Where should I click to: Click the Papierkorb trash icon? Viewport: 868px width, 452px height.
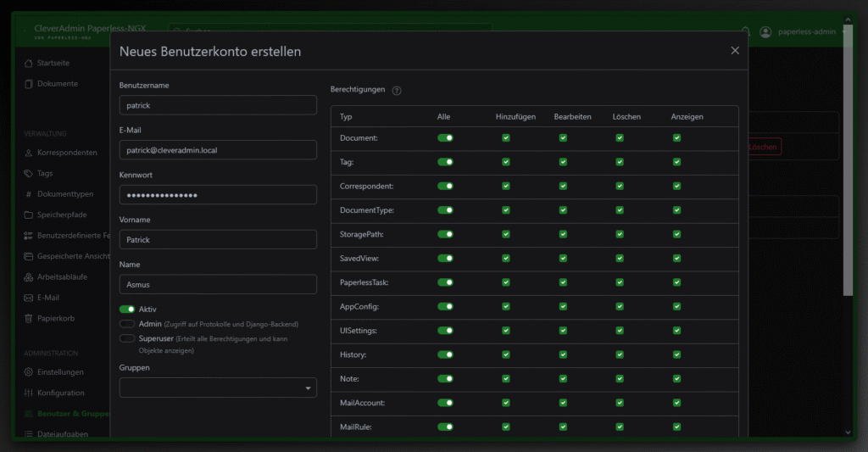tap(29, 319)
